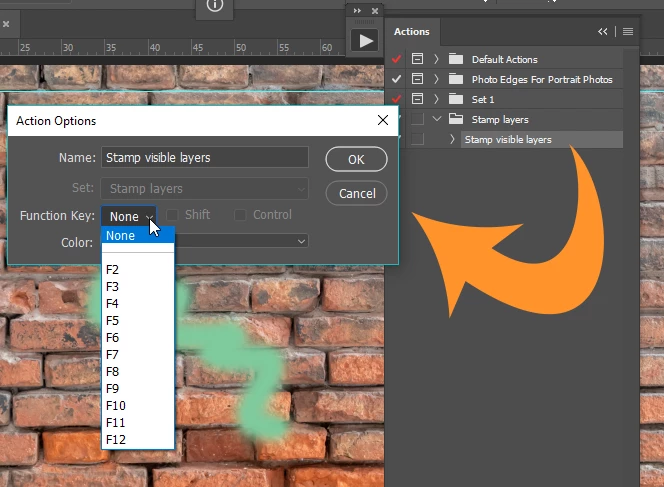
Task: Click the Default Actions folder icon
Action: [456, 58]
